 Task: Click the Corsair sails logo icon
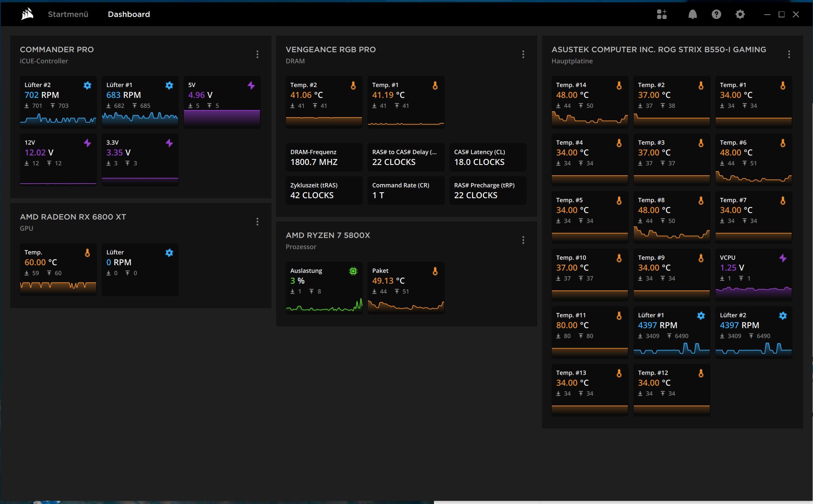(27, 14)
